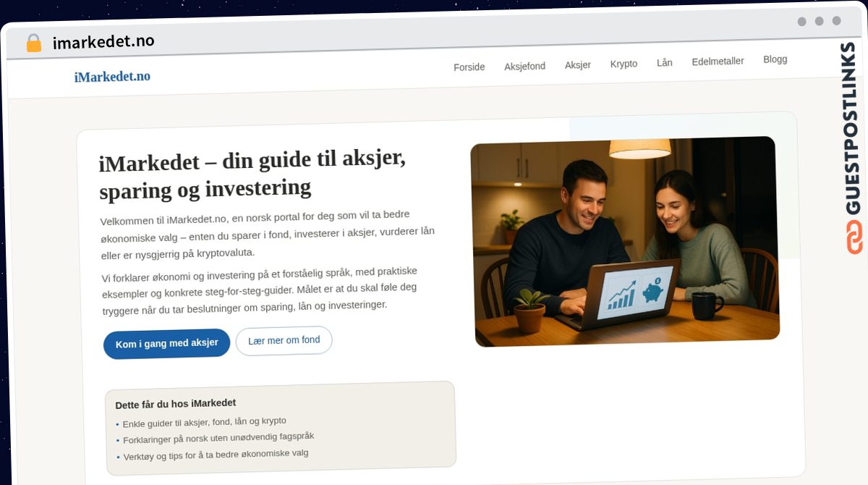Viewport: 868px width, 485px height.
Task: Click the 'Kom i gang med aksjer' button
Action: click(166, 343)
